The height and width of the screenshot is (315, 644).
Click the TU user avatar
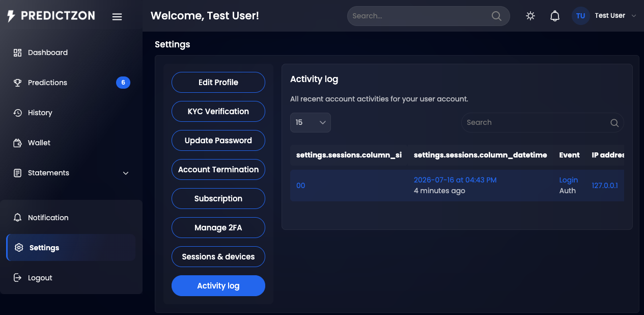581,16
